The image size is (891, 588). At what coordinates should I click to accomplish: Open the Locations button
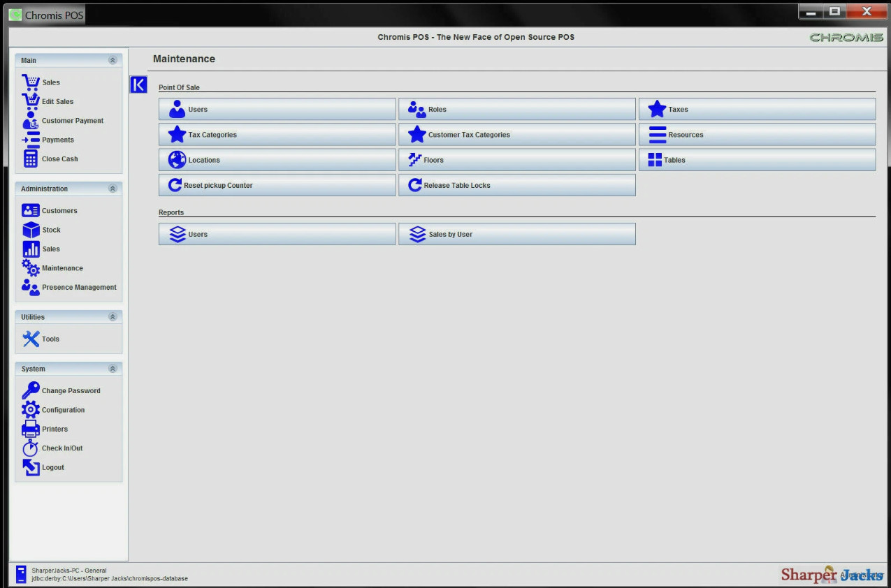point(277,160)
